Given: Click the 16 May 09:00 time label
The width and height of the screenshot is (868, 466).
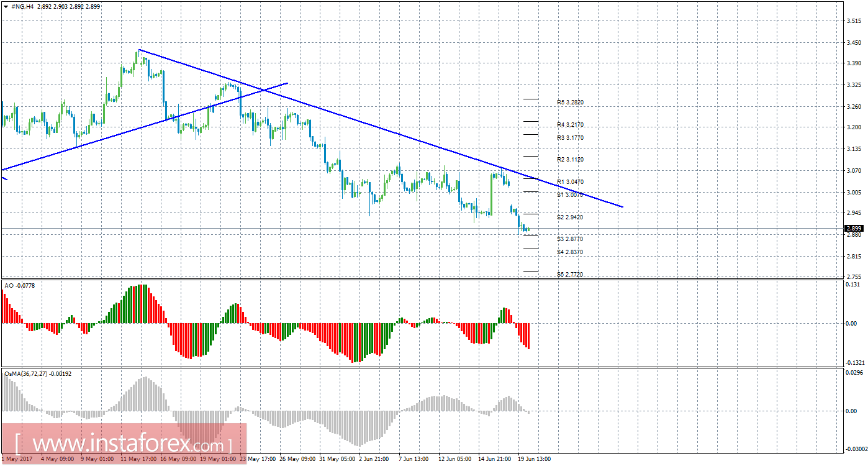Looking at the screenshot, I should point(179,459).
